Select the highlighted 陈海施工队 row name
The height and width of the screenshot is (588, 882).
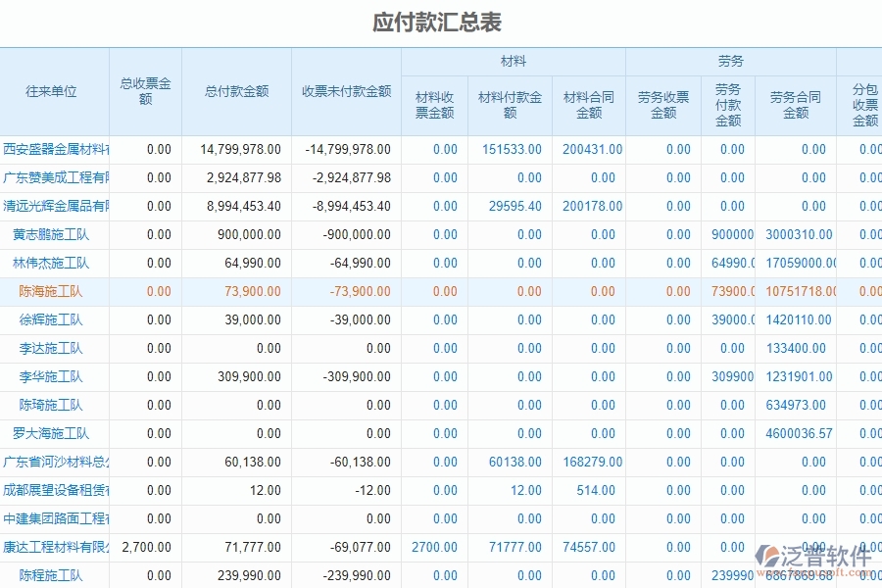[x=54, y=291]
